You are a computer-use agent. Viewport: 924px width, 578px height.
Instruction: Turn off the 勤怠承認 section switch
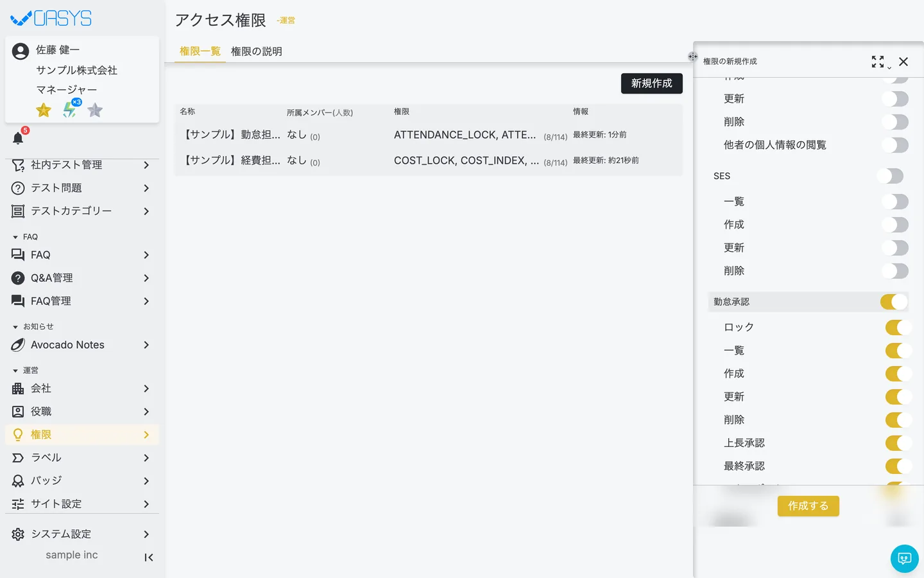pos(894,302)
